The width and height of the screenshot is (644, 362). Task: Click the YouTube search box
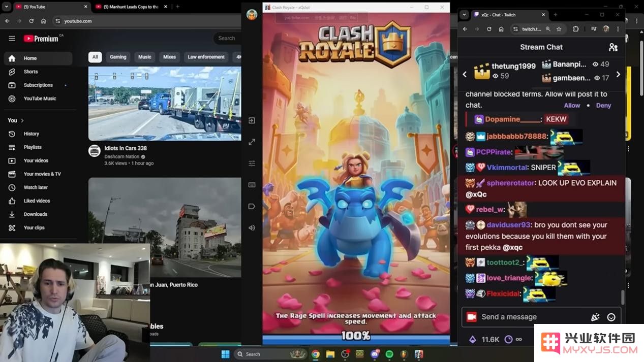click(228, 38)
